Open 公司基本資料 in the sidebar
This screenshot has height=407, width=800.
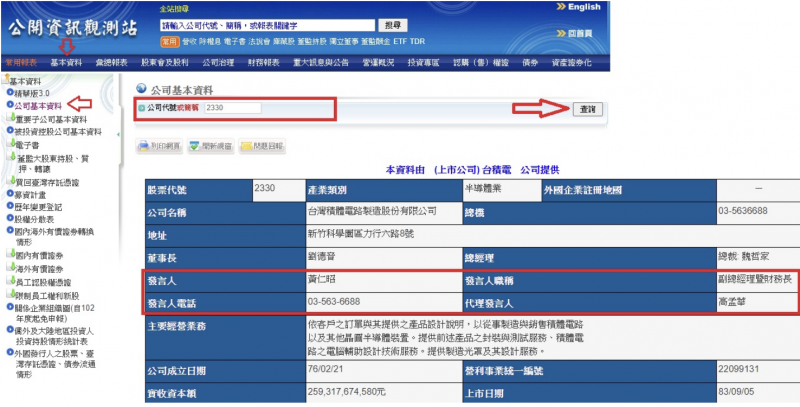pos(38,106)
